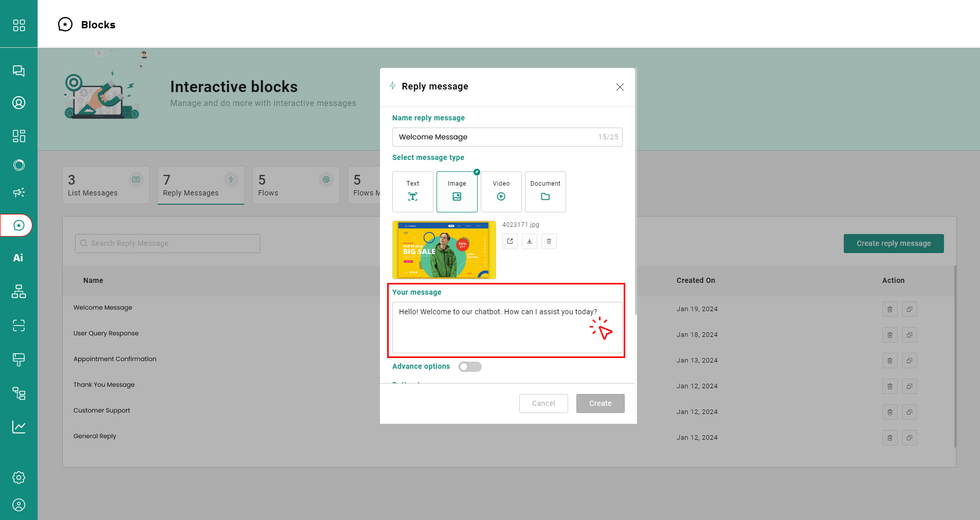Close the Reply message dialog
Screen dimensions: 980x520
[620, 87]
